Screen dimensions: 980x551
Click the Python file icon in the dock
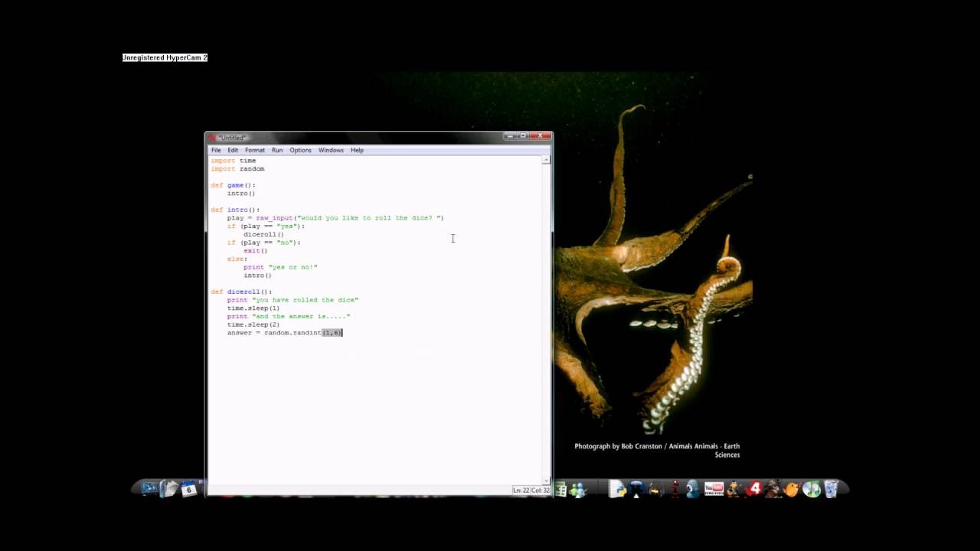pos(617,488)
